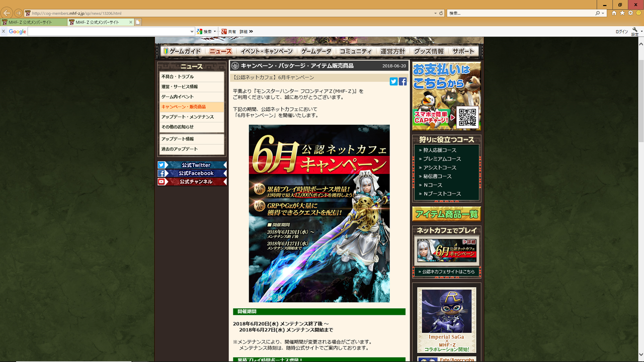Click 詳細 on the Google toolbar
644x362 pixels.
[x=244, y=31]
